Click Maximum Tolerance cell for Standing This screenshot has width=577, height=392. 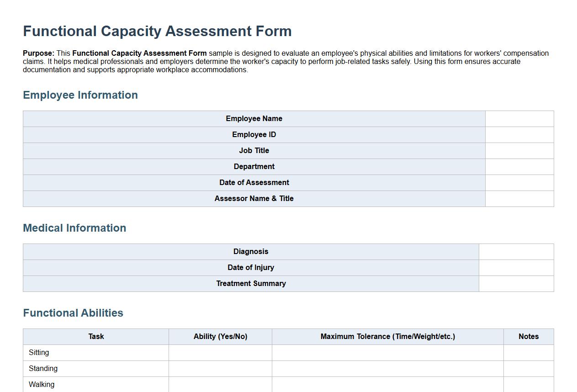click(387, 368)
